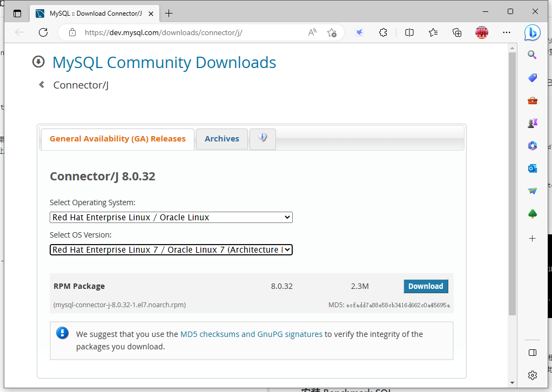
Task: Switch to the Archives tab
Action: point(222,139)
